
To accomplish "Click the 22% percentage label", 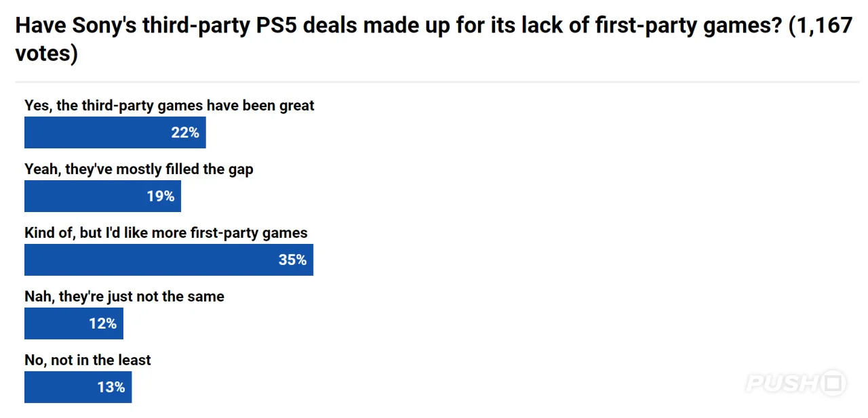I will pyautogui.click(x=185, y=133).
